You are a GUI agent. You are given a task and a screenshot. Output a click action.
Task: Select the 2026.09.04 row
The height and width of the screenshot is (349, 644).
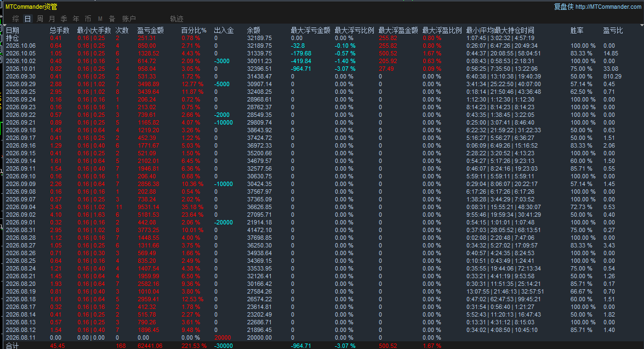point(322,207)
